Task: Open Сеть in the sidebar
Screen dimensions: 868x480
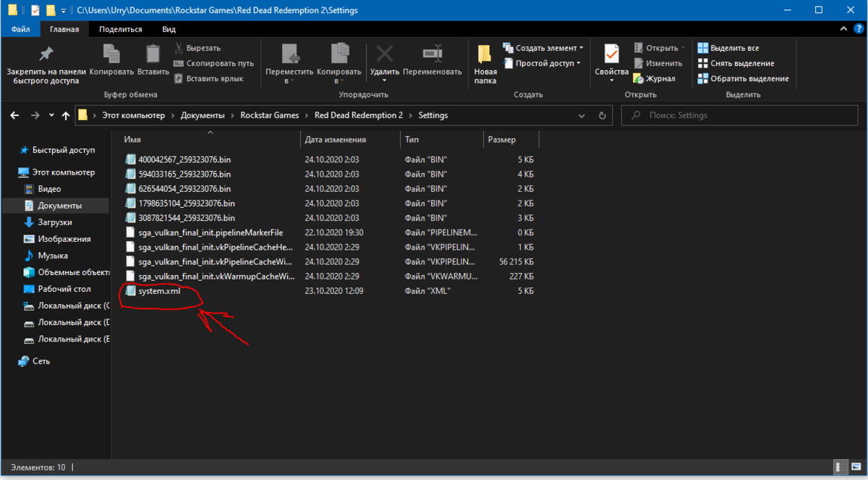Action: tap(35, 361)
